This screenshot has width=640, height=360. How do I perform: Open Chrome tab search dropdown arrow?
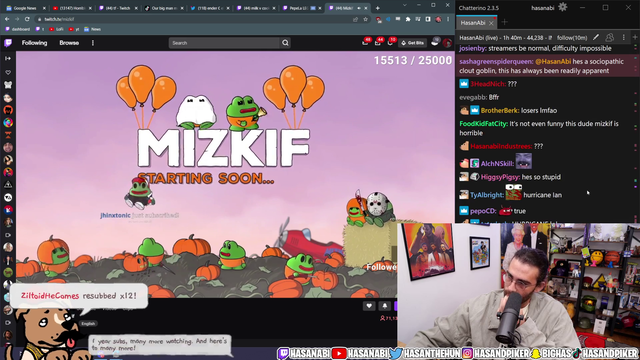click(404, 5)
